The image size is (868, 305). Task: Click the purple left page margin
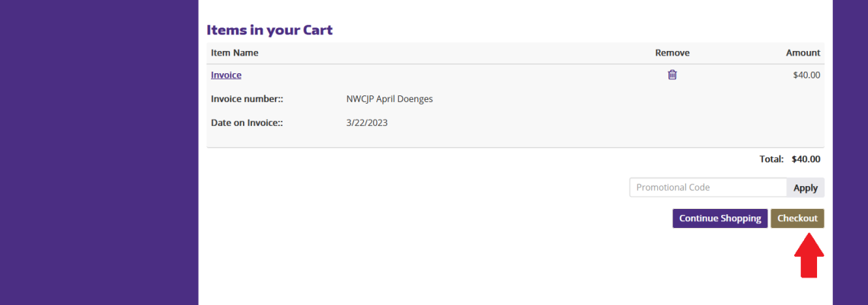(x=99, y=152)
